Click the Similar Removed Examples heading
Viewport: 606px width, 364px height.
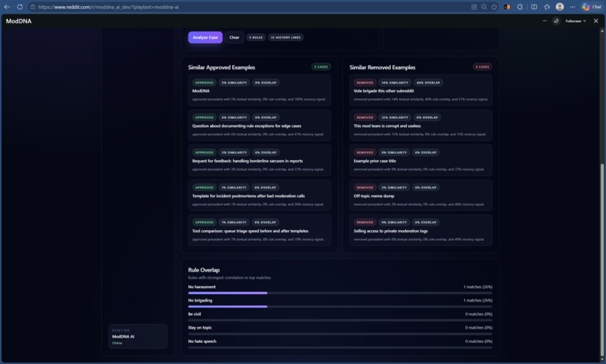[x=382, y=67]
